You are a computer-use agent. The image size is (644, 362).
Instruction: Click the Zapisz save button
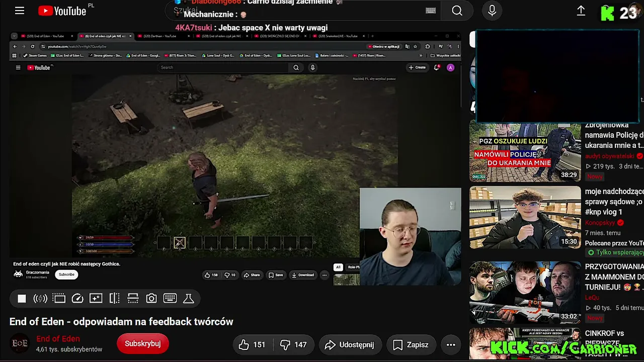411,344
